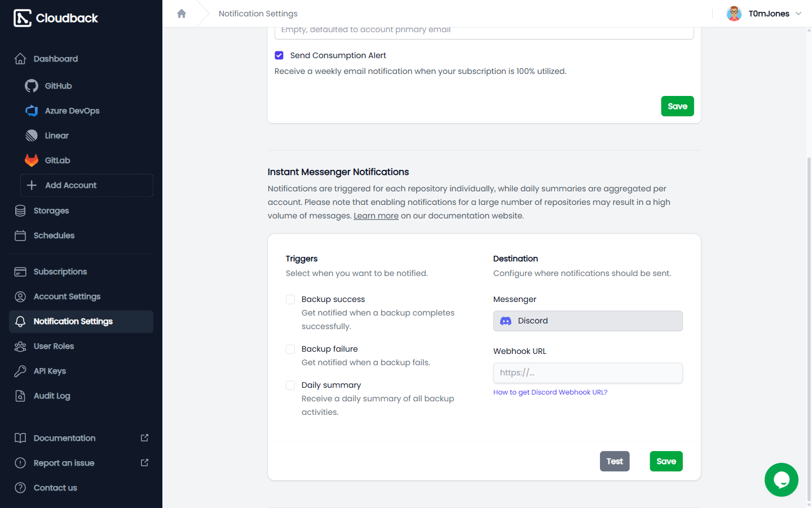
Task: Uncheck Send Consumption Alert
Action: 279,55
